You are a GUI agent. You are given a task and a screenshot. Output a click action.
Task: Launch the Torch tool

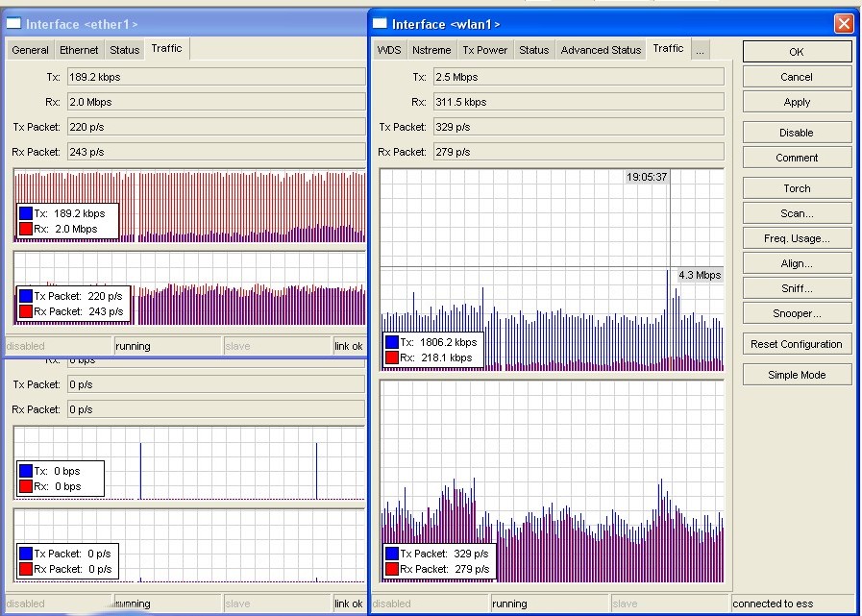point(797,188)
